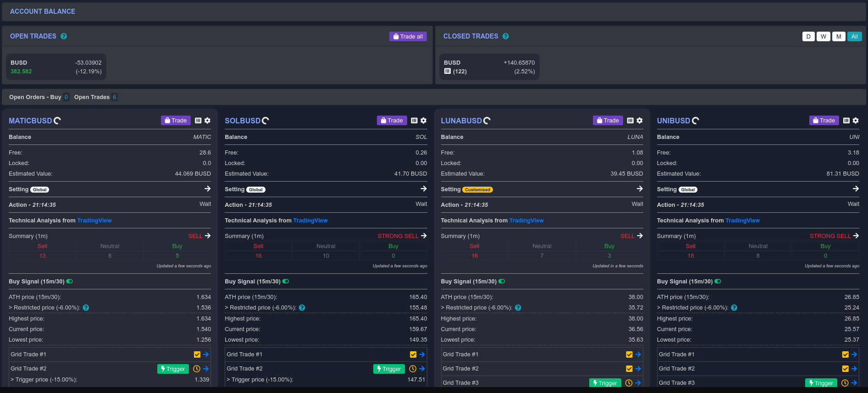Click LUNABUSD Grid Trade #3 clock icon

629,383
